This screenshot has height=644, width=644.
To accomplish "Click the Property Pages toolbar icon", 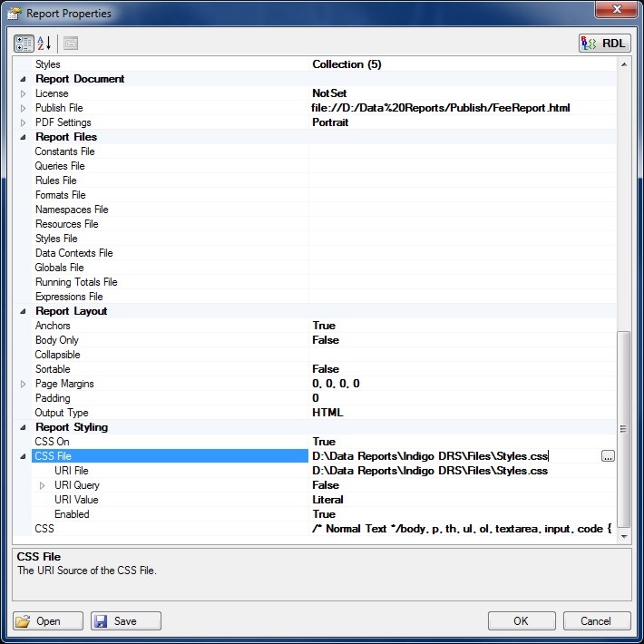I will [71, 43].
